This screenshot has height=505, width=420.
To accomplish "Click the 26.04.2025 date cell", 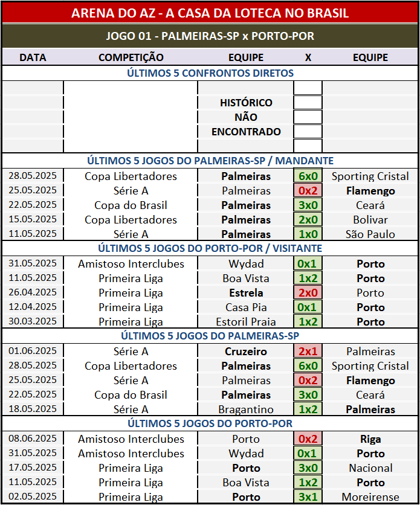I will [x=33, y=293].
